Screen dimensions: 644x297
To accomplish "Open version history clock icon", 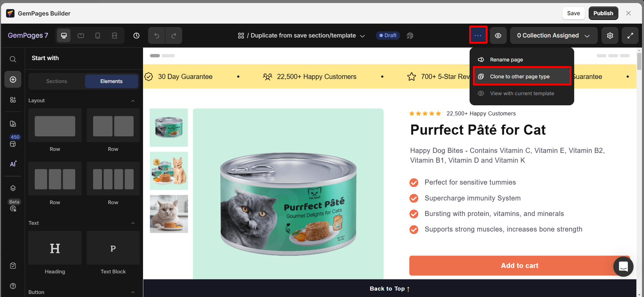I will 136,35.
